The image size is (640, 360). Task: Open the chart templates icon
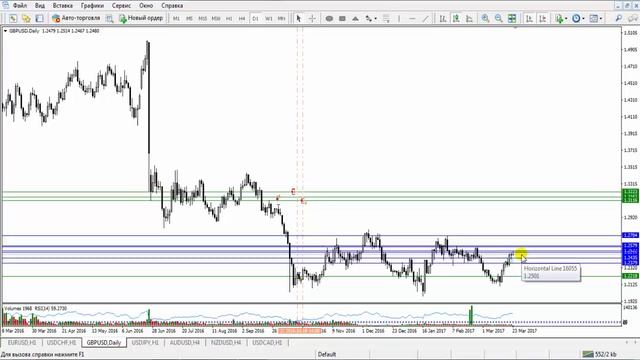tap(593, 18)
